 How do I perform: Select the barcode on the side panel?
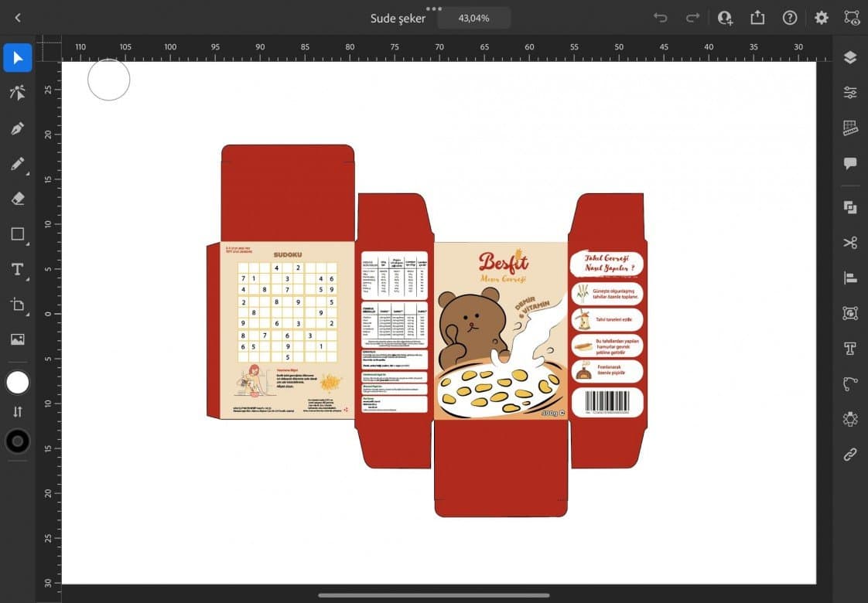pos(607,401)
